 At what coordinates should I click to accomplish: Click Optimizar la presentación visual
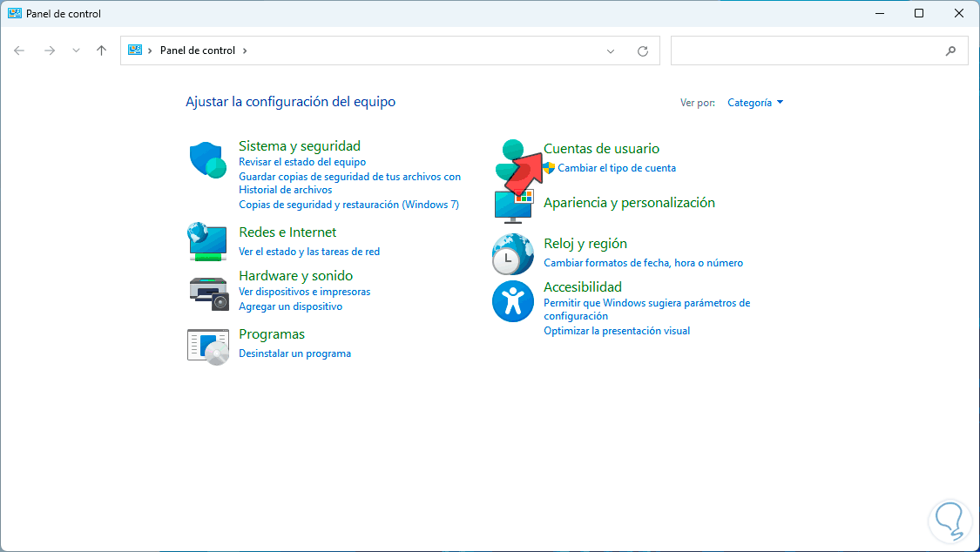coord(617,331)
